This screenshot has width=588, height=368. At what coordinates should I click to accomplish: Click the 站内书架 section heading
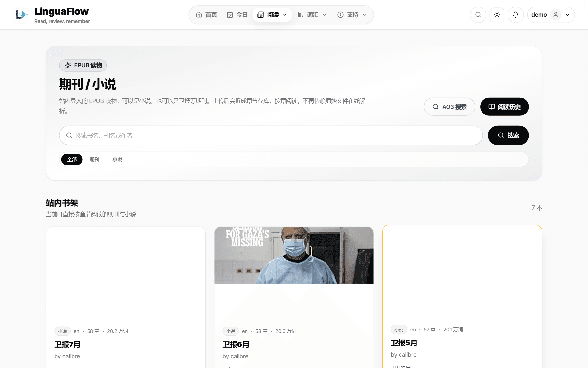pos(62,203)
